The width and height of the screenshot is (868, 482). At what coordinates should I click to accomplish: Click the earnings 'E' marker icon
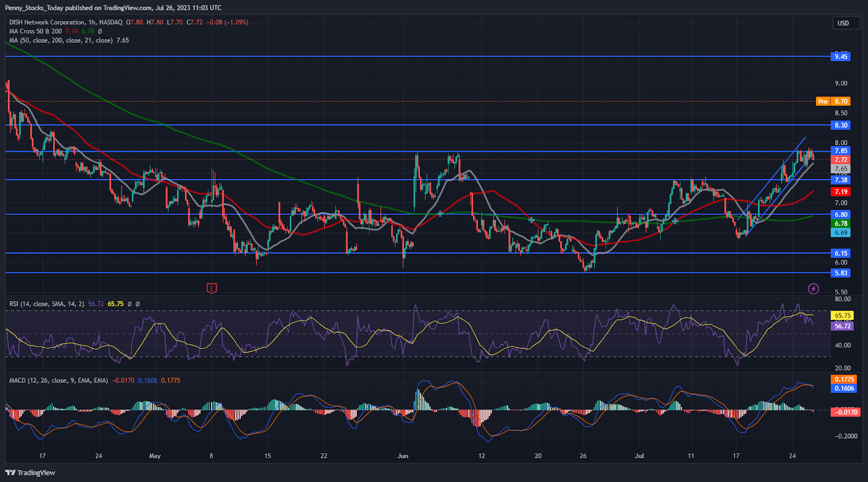pos(212,288)
